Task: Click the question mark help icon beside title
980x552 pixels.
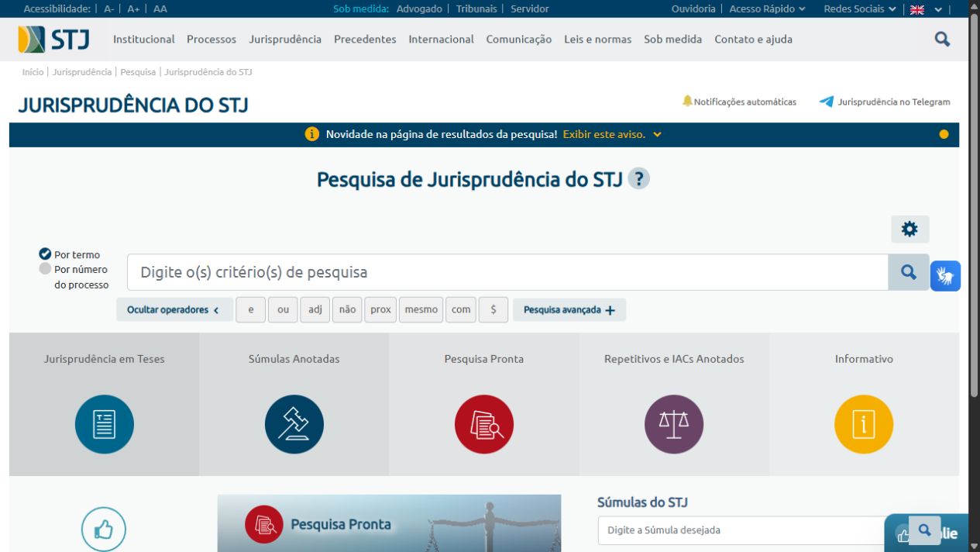Action: pos(638,179)
